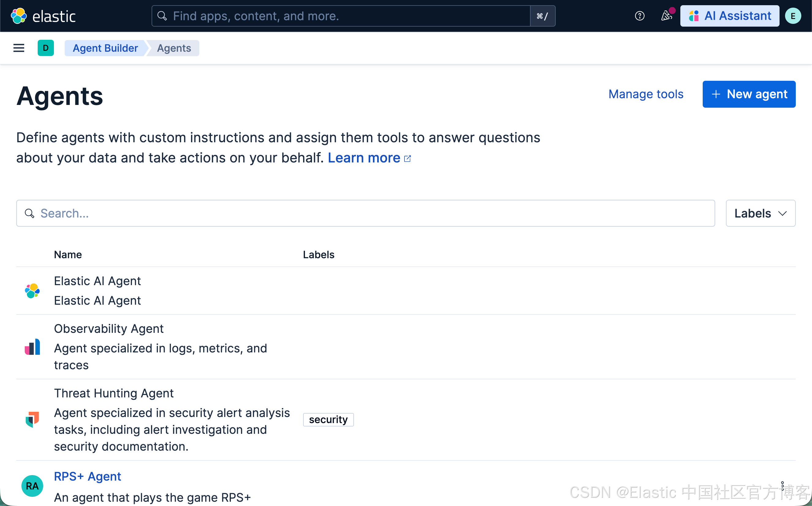This screenshot has width=812, height=506.
Task: Go to Agent Builder breadcrumb
Action: (105, 48)
